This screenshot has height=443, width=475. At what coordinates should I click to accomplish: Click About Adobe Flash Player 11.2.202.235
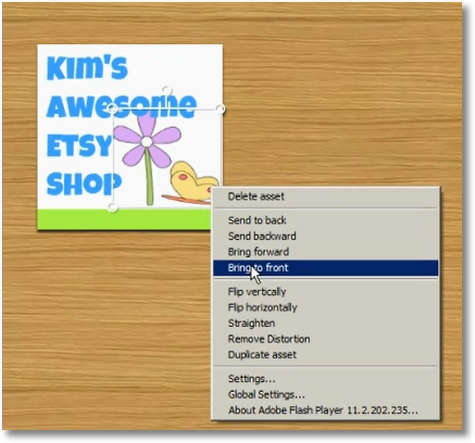coord(325,410)
